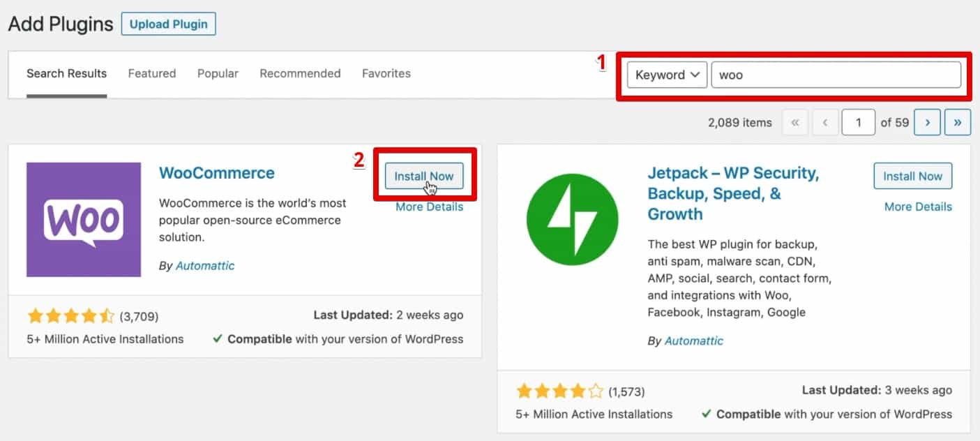Open the Keyword search type dropdown

click(x=666, y=75)
